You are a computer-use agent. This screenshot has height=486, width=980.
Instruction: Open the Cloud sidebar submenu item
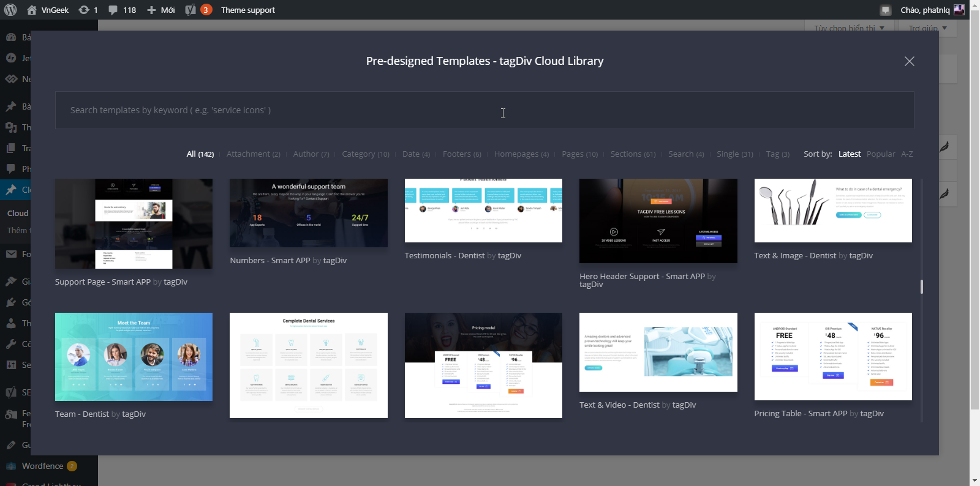[18, 214]
